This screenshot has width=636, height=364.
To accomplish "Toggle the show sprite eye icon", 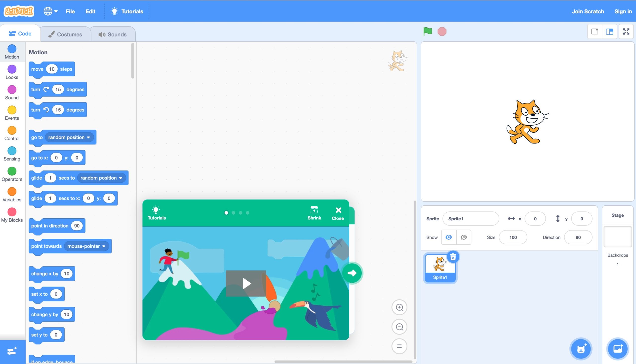I will [448, 237].
